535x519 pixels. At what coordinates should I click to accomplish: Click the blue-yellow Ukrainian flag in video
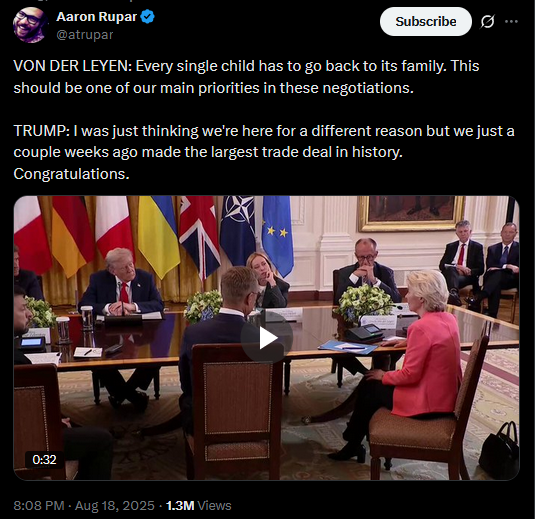tap(159, 235)
